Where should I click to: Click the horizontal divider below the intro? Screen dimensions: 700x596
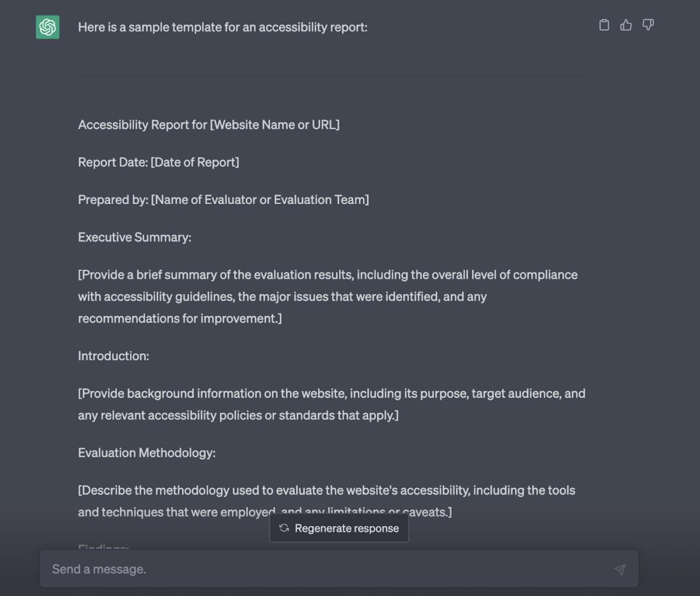[x=332, y=75]
